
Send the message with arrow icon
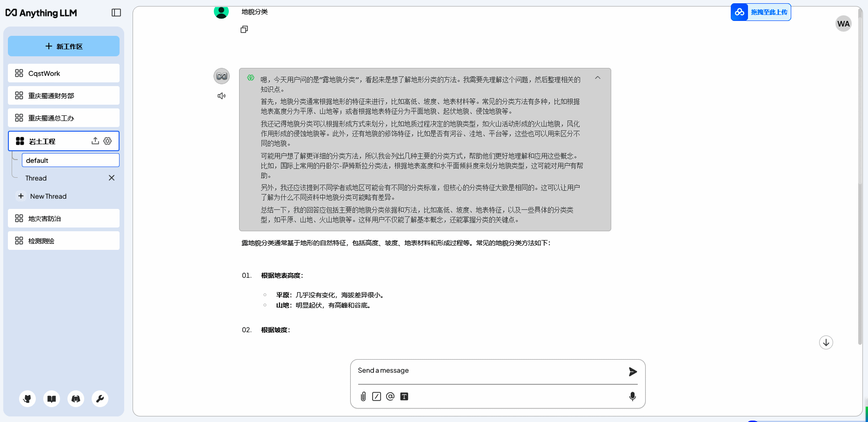tap(633, 371)
